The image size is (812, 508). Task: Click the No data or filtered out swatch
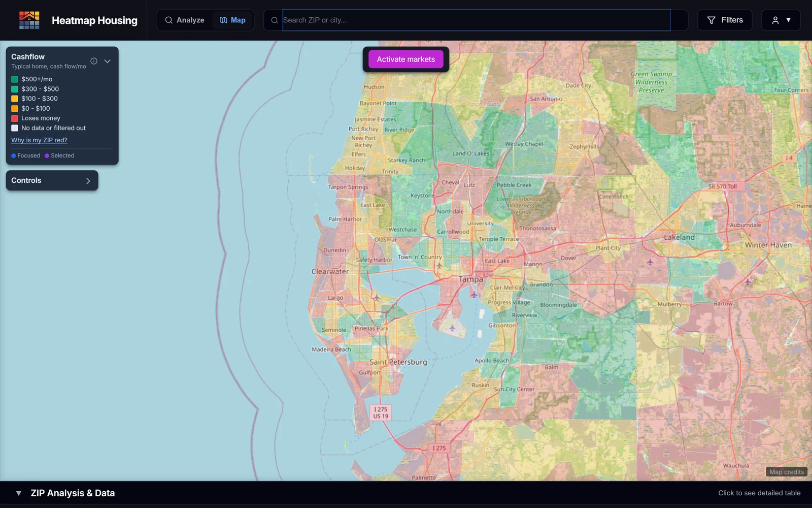(x=15, y=128)
